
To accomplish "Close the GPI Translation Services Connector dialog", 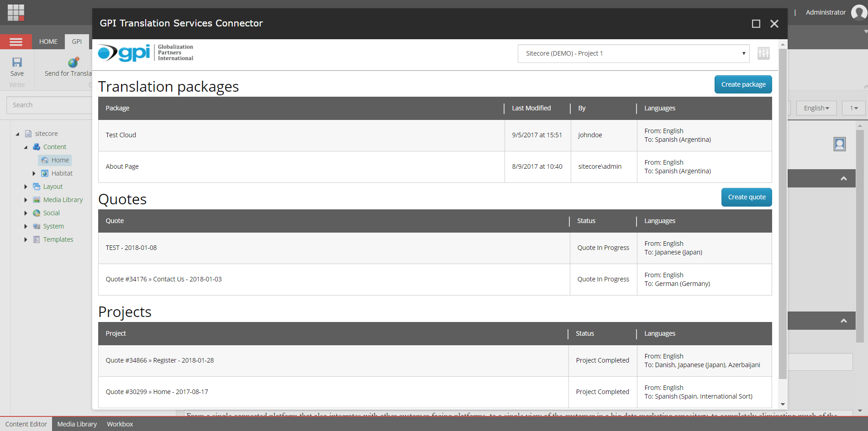I will pyautogui.click(x=774, y=24).
